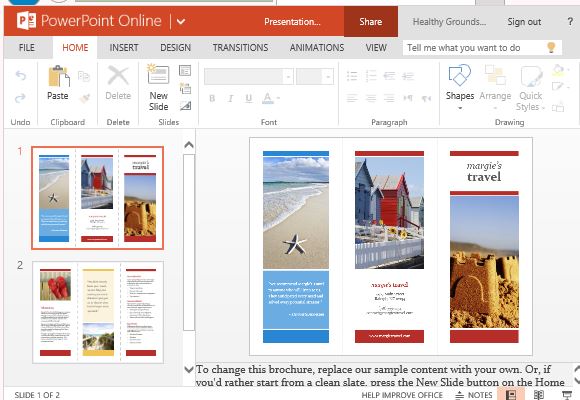The image size is (580, 400).
Task: Toggle bulleted list
Action: (352, 76)
